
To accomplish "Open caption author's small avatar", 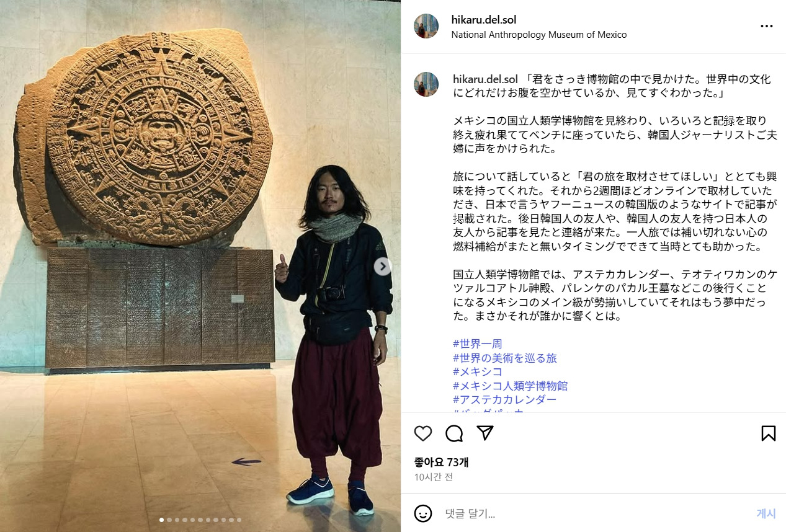I will tap(426, 84).
